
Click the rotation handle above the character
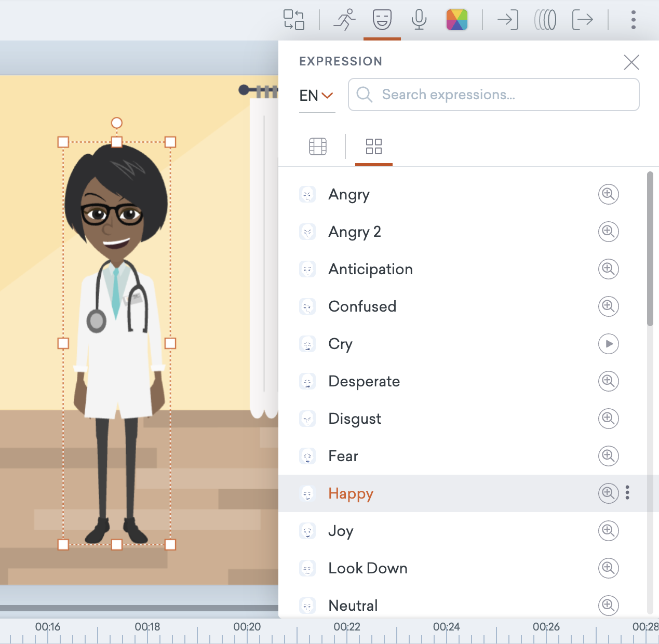117,123
